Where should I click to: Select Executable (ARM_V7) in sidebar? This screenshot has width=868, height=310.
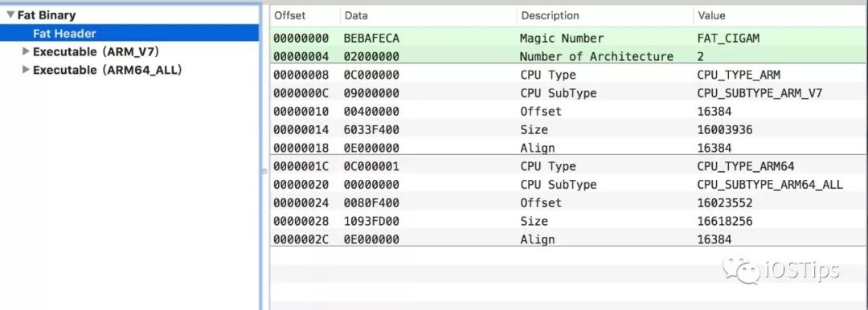(x=96, y=52)
